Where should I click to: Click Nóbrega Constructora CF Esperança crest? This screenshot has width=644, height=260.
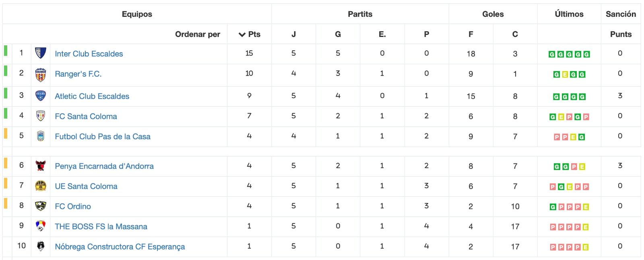pyautogui.click(x=41, y=246)
